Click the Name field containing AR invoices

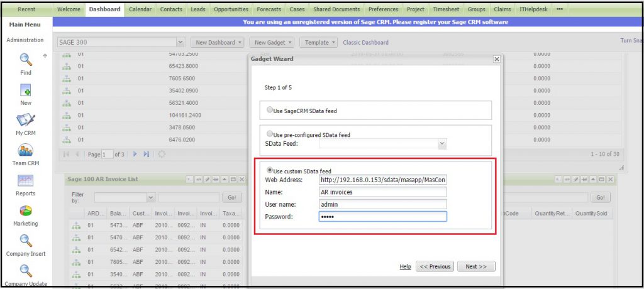click(x=383, y=192)
